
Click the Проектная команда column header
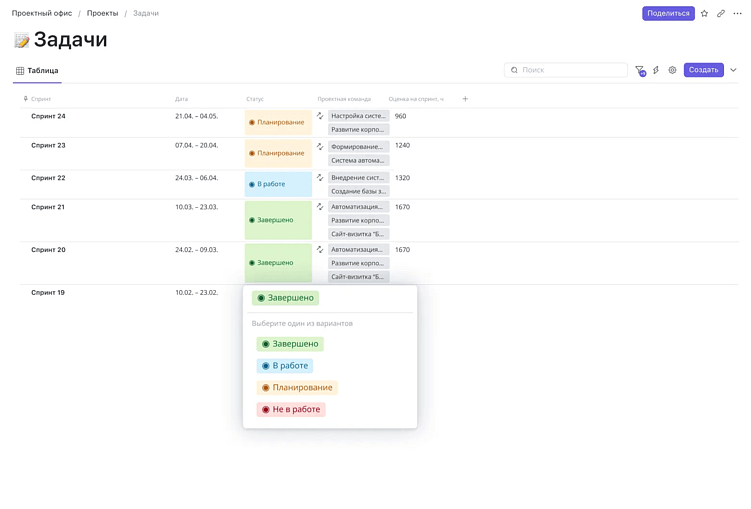click(344, 99)
